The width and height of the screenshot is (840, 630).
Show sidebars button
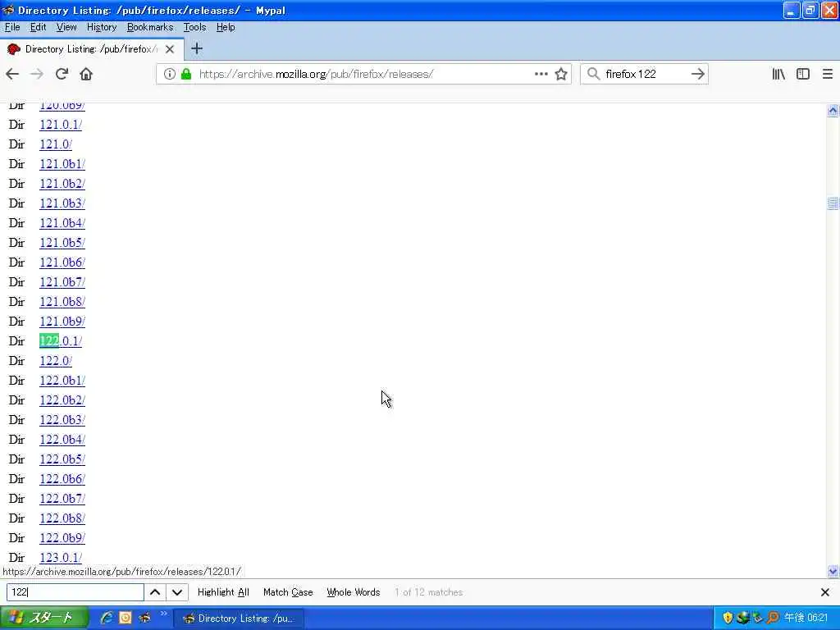click(x=802, y=74)
